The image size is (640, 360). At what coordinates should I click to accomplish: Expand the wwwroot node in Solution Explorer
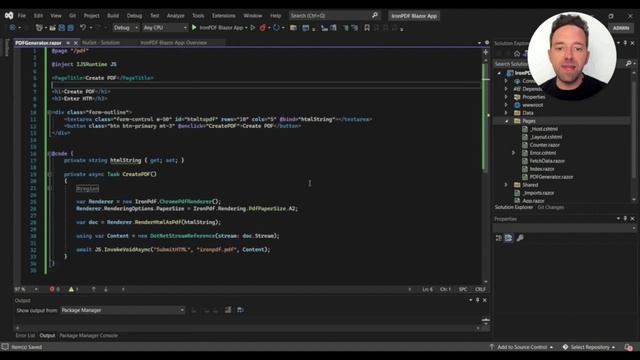click(x=507, y=105)
